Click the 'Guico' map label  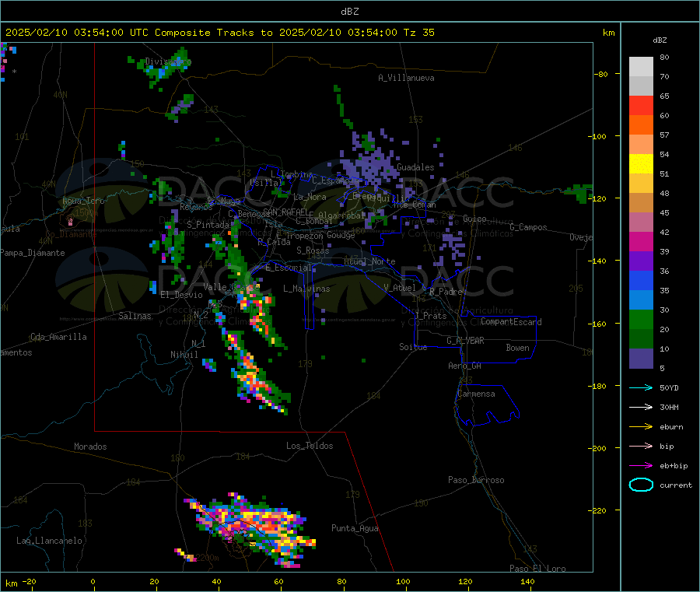click(474, 219)
